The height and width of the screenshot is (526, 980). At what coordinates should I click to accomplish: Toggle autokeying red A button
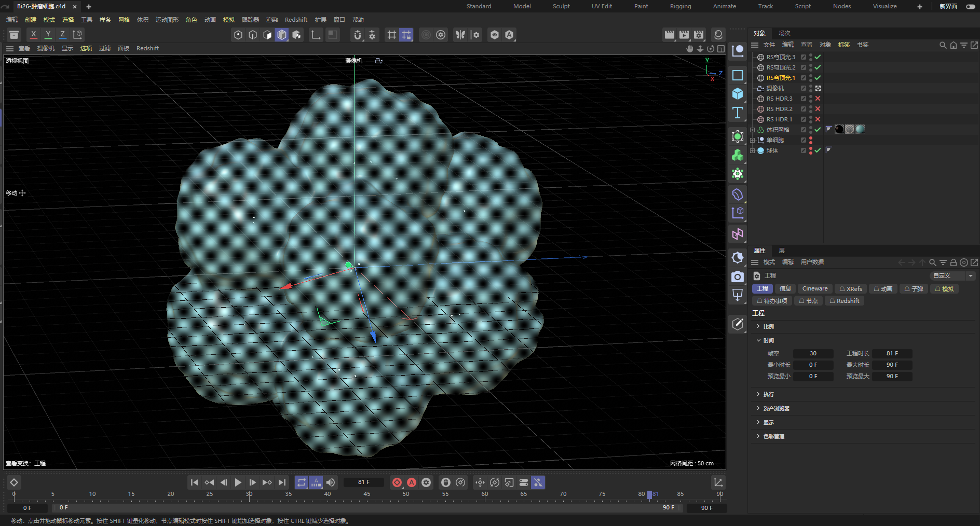pyautogui.click(x=412, y=482)
